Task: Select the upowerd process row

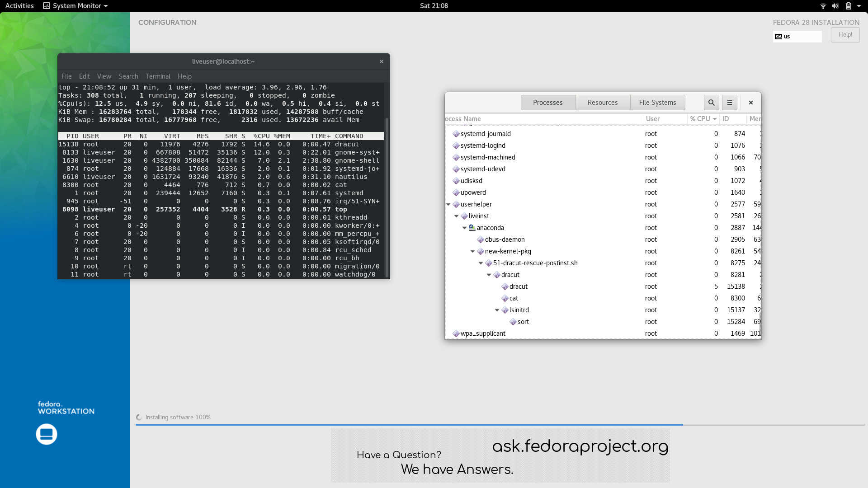Action: click(603, 192)
